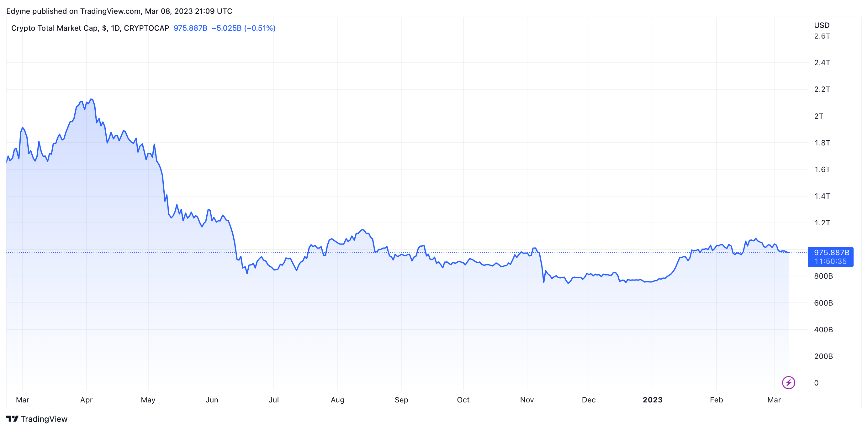Viewport: 868px width, 430px height.
Task: Click the 1.6T price axis label
Action: pyautogui.click(x=822, y=169)
